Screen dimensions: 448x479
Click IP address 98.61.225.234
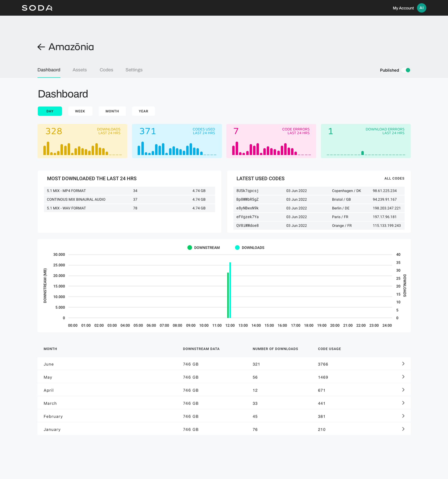point(385,191)
